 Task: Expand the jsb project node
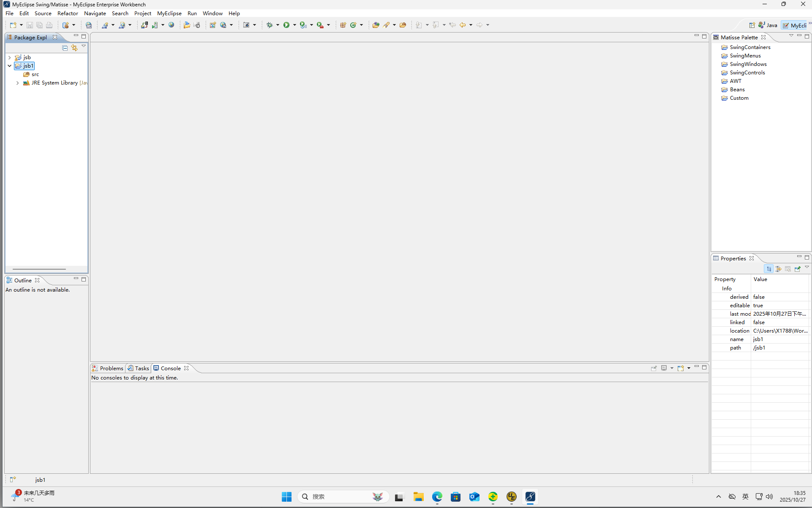[x=9, y=57]
